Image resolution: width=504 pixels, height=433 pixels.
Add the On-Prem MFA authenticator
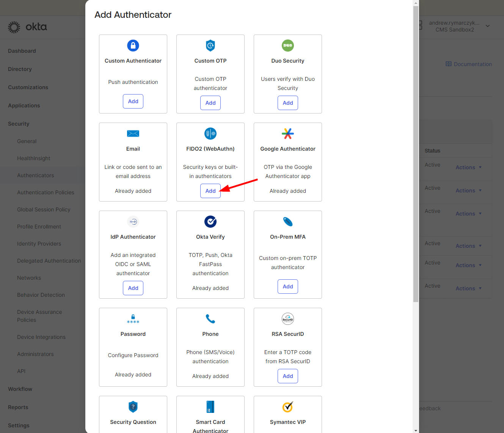tap(287, 287)
